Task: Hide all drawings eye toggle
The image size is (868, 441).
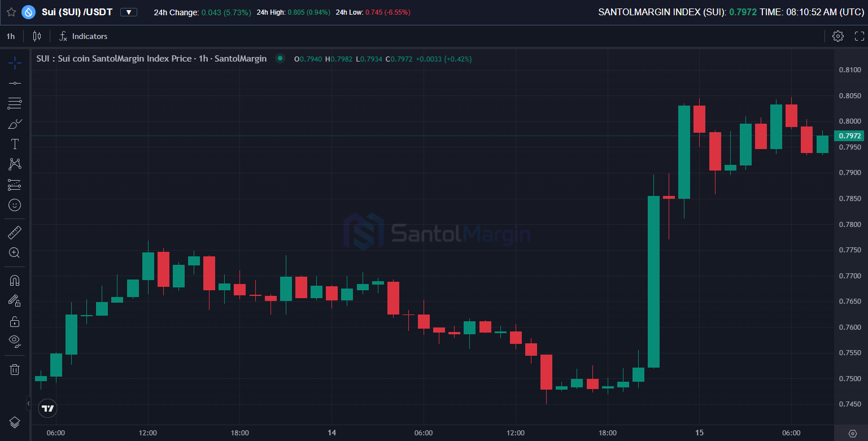Action: point(15,341)
